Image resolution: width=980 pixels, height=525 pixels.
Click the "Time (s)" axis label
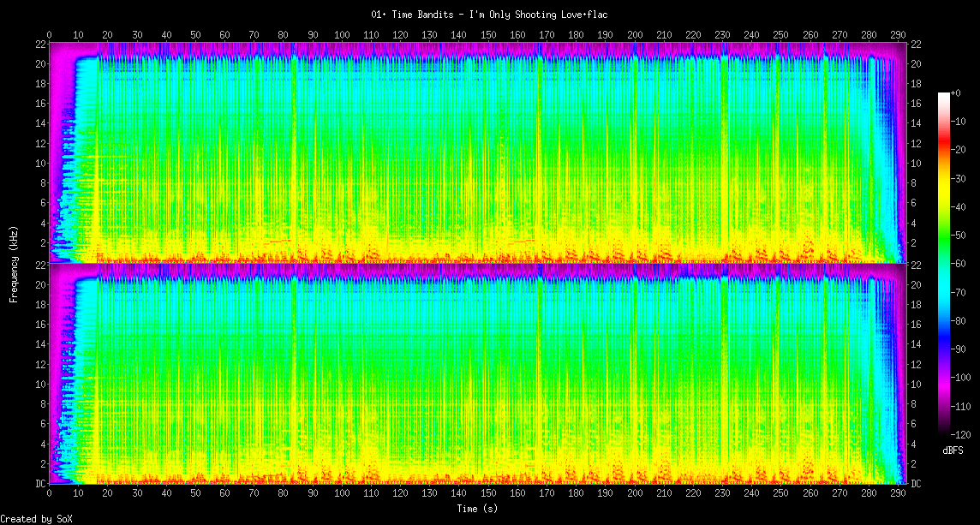[x=477, y=509]
